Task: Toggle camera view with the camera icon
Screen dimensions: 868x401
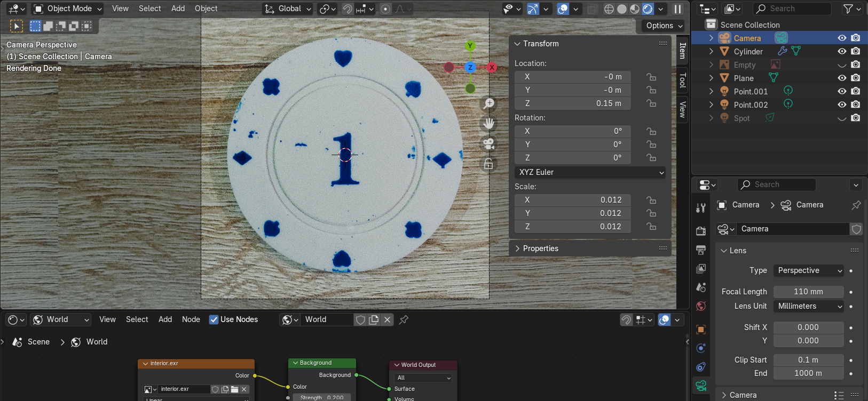Action: [x=488, y=144]
